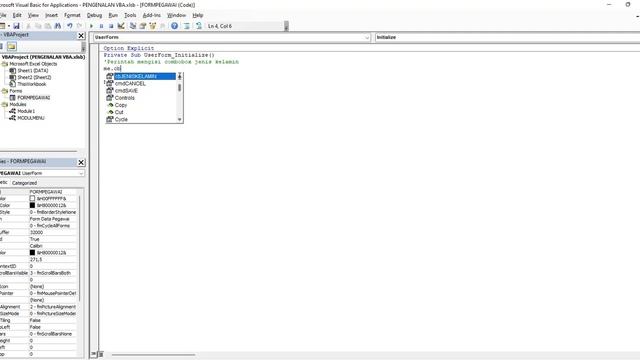Viewport: 640px width, 360px height.
Task: Select ThisWorkbook in project tree
Action: coord(32,84)
